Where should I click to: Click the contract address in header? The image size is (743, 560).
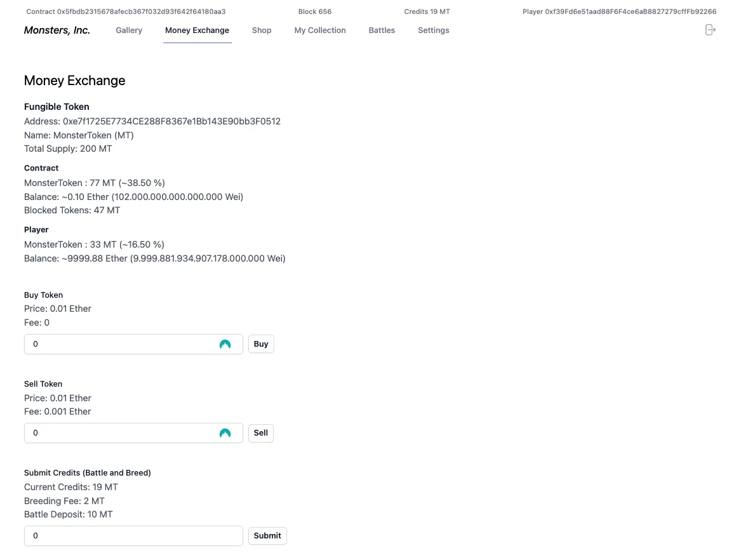126,12
